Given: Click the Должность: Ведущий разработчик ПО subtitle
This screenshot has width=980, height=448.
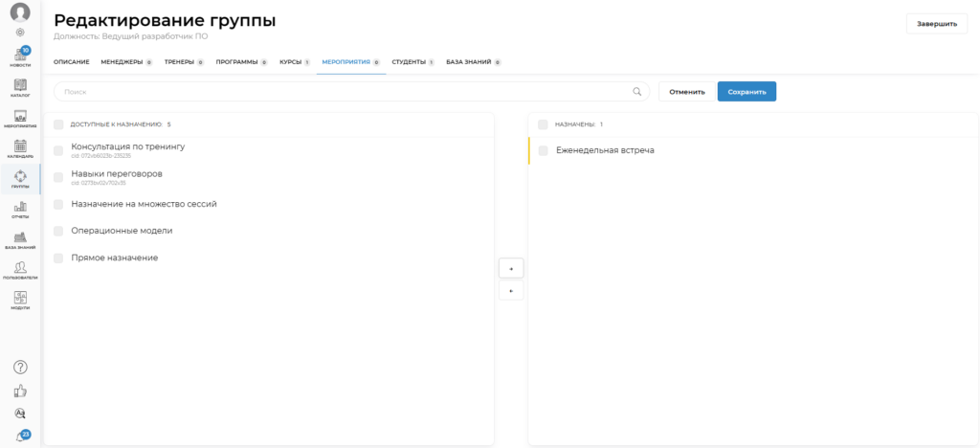Looking at the screenshot, I should coord(130,37).
